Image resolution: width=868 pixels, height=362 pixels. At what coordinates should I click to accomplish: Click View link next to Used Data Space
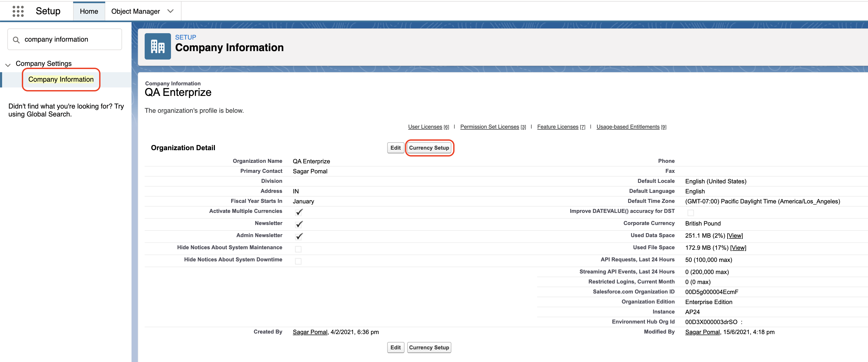pyautogui.click(x=735, y=236)
